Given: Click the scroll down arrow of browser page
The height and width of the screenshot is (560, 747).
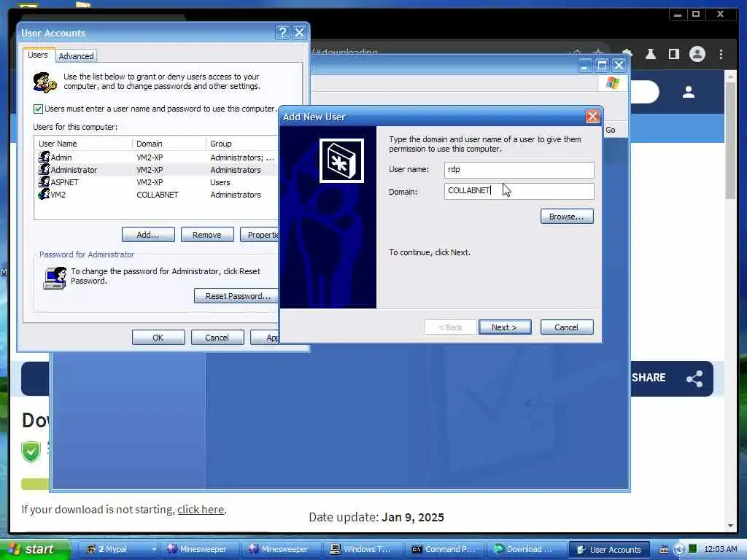Looking at the screenshot, I should [731, 526].
